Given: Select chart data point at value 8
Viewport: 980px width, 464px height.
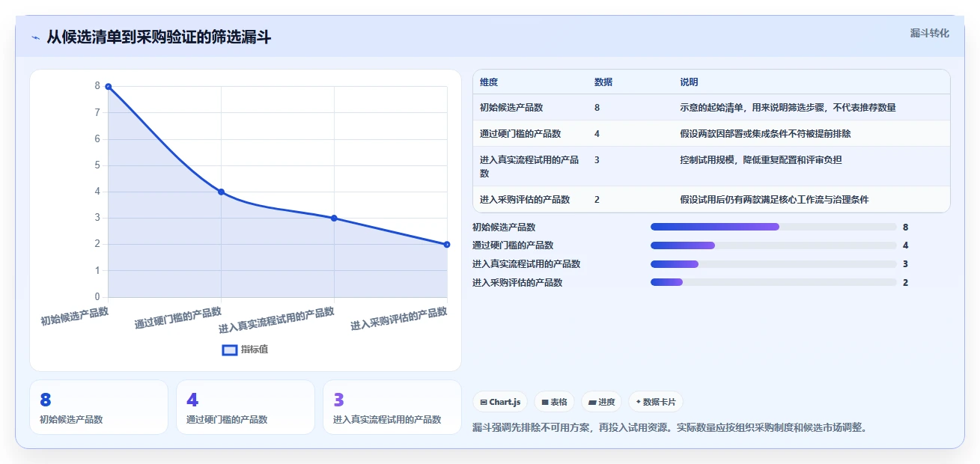Looking at the screenshot, I should tap(109, 87).
